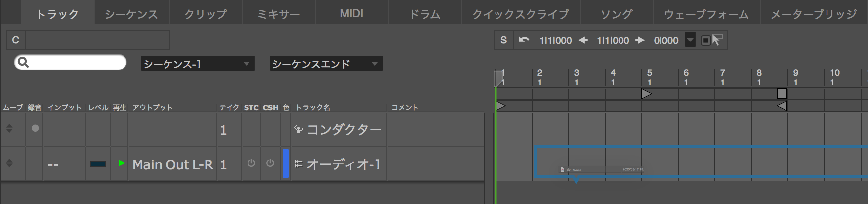Click the undo arrow in selection bar
Image resolution: width=868 pixels, height=204 pixels.
point(524,40)
